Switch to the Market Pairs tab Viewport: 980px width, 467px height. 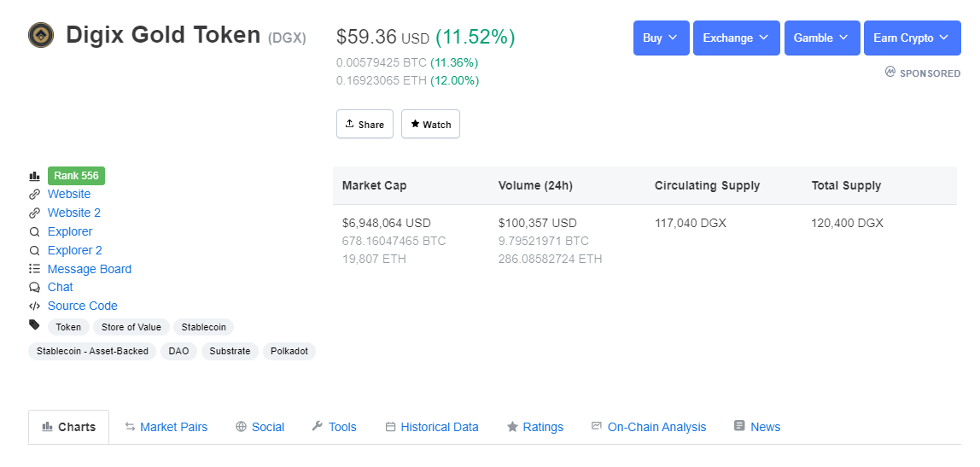[166, 427]
